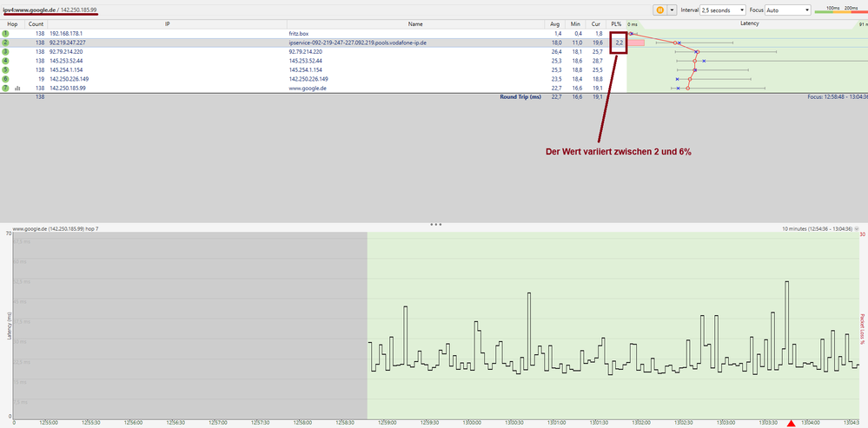Click minimum latency 18,8 in hop 5

577,69
